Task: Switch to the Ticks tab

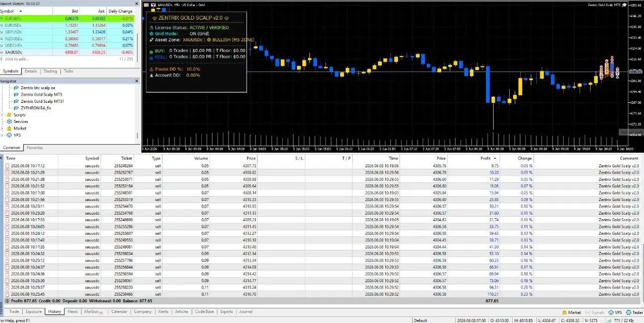Action: [x=68, y=72]
